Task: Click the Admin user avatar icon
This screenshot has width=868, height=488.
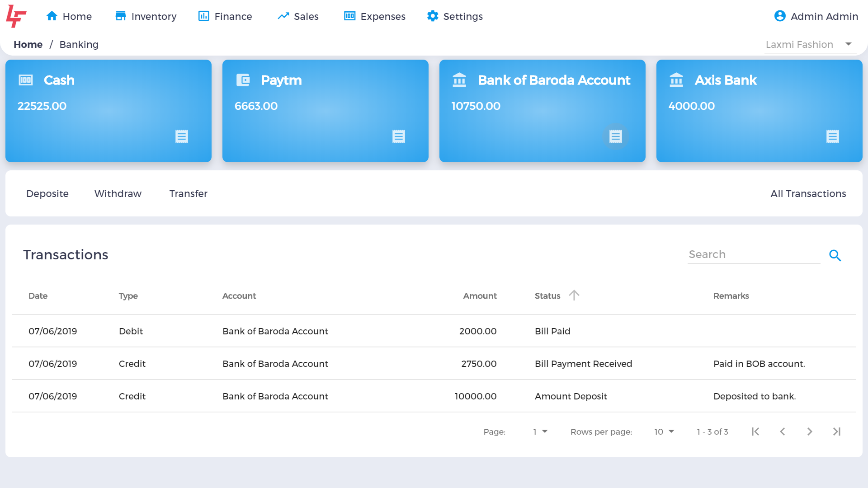Action: [x=780, y=16]
